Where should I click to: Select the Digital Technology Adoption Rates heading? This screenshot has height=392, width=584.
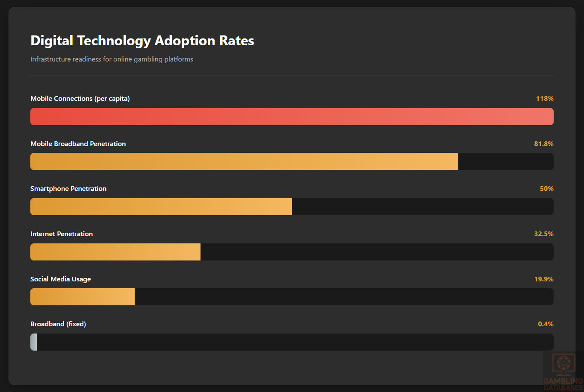(142, 41)
